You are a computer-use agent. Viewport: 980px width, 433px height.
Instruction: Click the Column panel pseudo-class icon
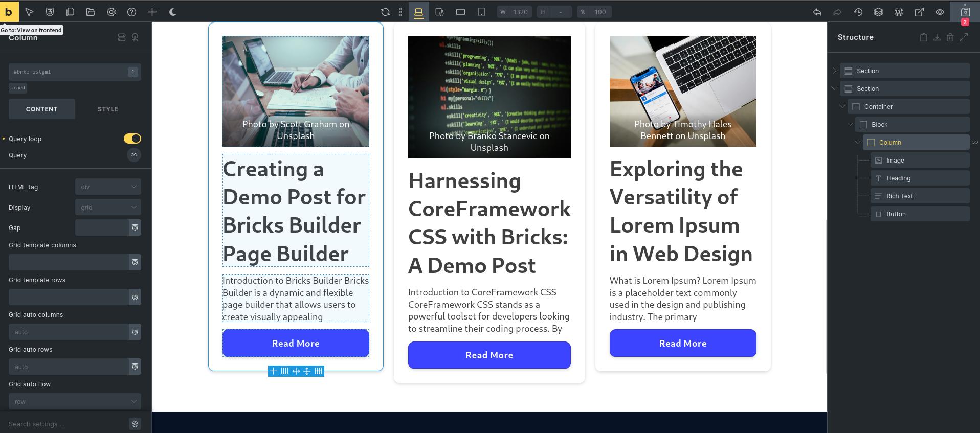click(122, 37)
